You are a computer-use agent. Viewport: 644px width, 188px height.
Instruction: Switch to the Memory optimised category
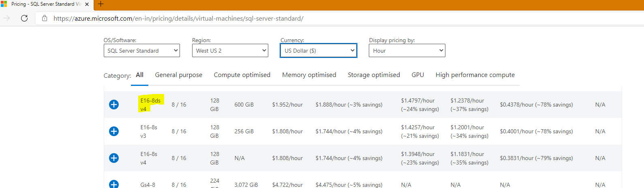[309, 75]
